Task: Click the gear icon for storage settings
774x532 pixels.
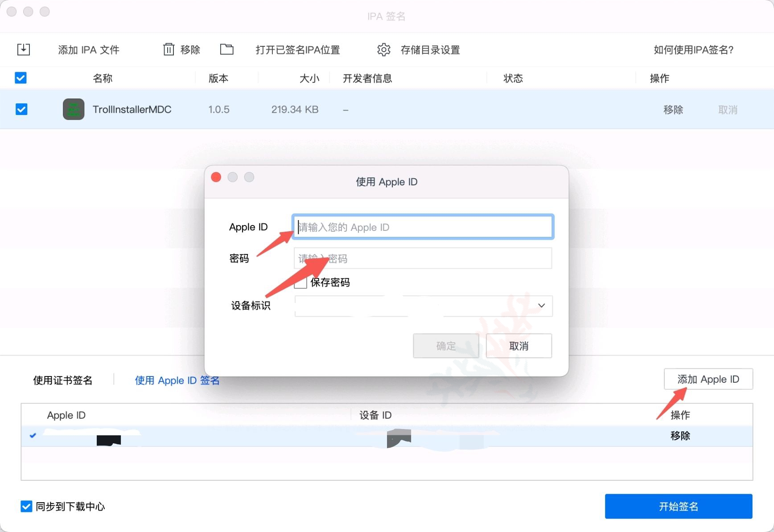Action: 383,49
